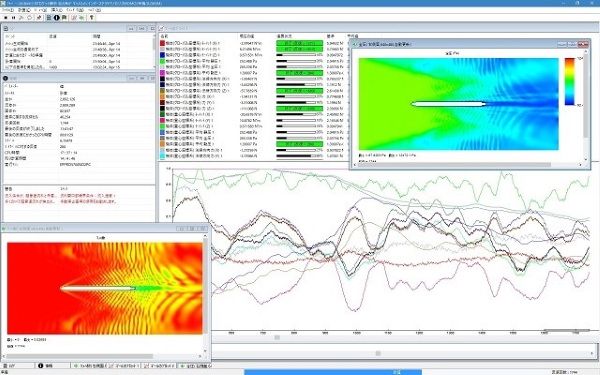Click the first header button of the info panel
Screen dimensions: 600x375
pos(131,78)
